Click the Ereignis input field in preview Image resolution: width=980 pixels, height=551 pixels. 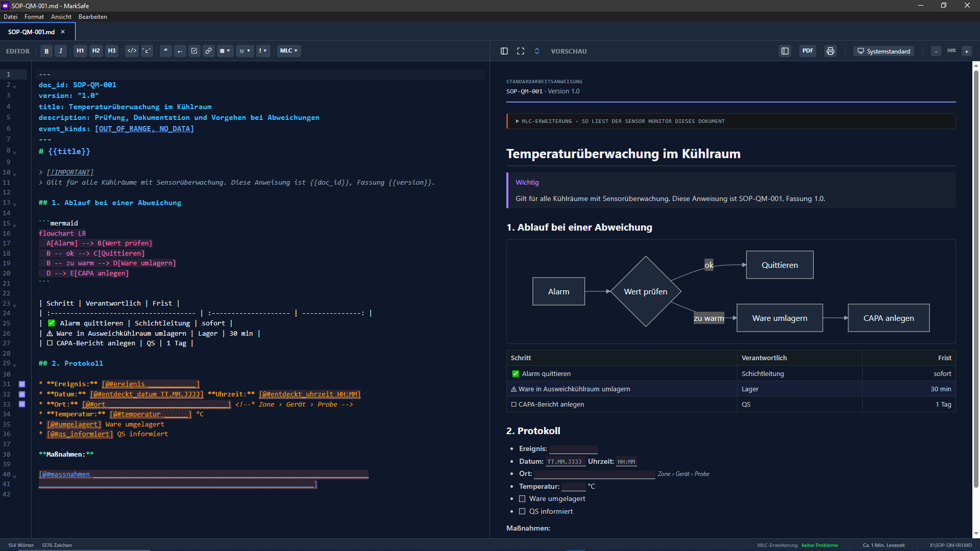point(573,449)
